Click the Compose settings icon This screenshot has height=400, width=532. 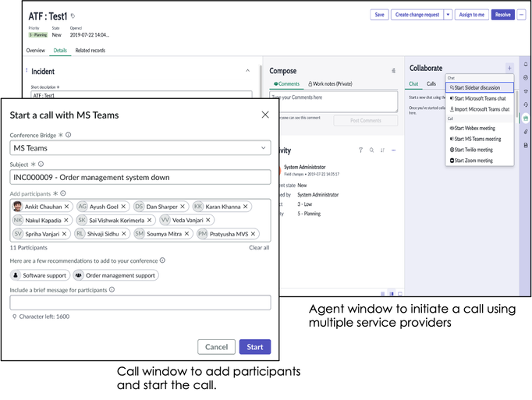394,71
